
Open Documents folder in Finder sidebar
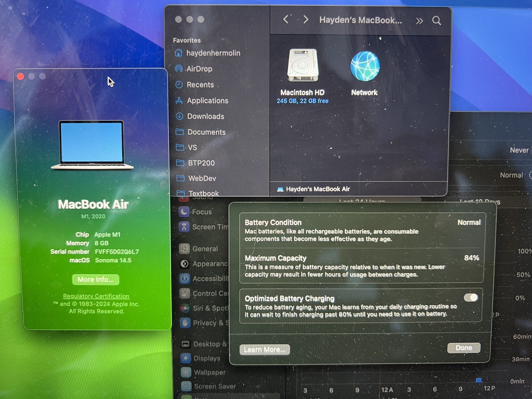tap(200, 132)
